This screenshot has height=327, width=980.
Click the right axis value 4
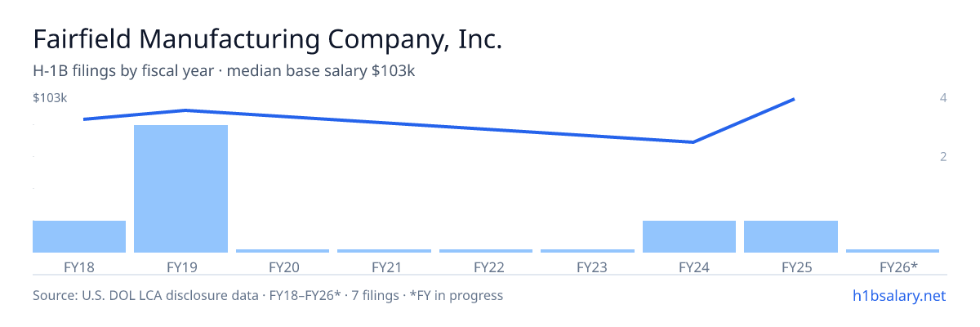click(x=943, y=98)
